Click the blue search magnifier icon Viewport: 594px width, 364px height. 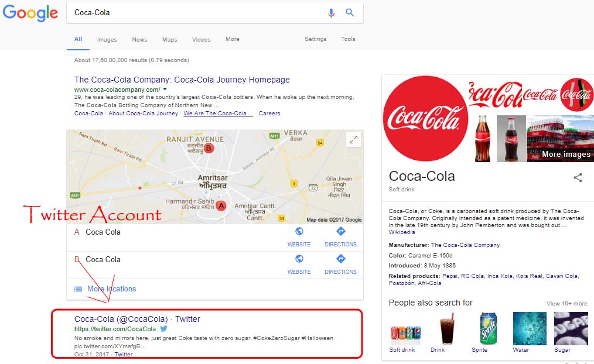pyautogui.click(x=350, y=12)
